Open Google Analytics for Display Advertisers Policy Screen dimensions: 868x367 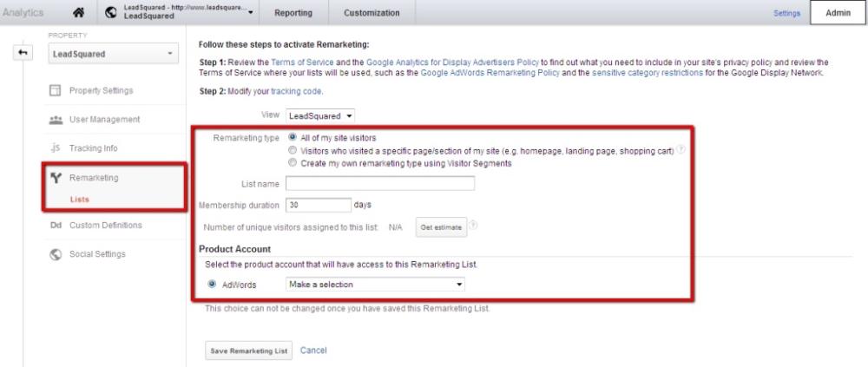pyautogui.click(x=452, y=62)
